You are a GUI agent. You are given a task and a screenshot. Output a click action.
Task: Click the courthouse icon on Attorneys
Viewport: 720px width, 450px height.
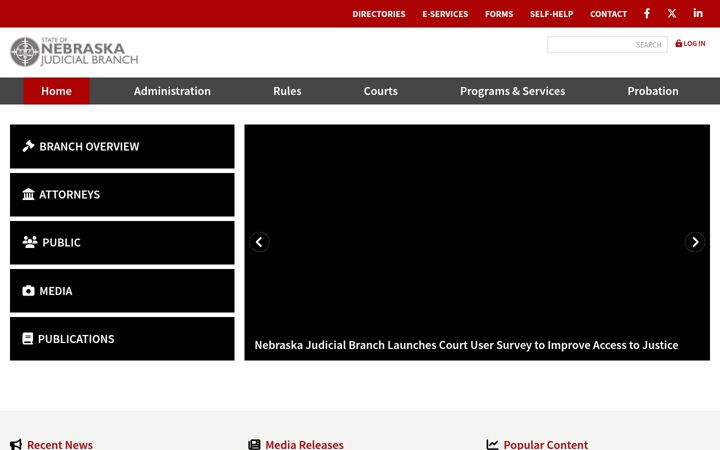tap(28, 194)
